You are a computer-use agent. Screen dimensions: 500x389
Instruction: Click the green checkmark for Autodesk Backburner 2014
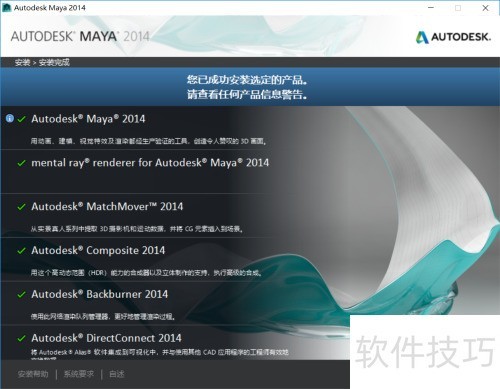click(x=22, y=294)
